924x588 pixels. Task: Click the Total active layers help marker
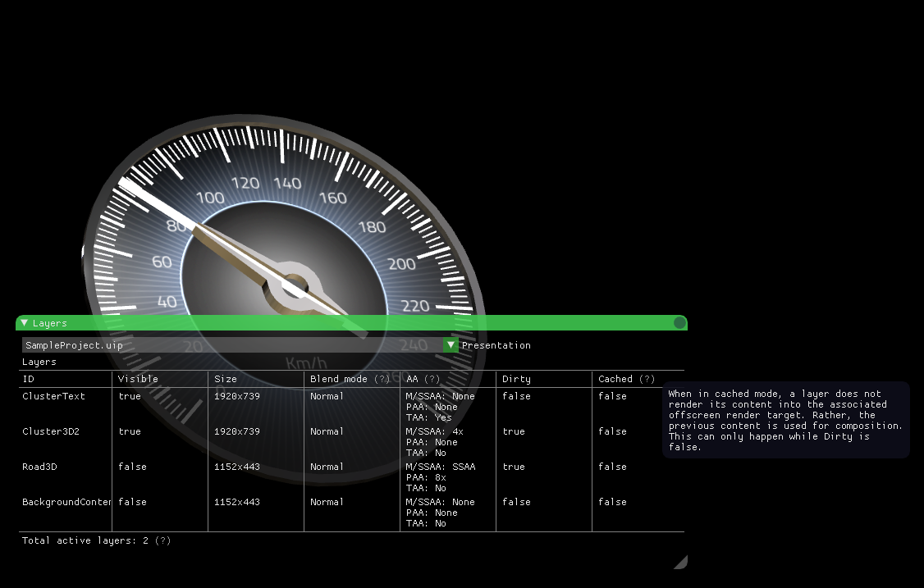[x=163, y=540]
